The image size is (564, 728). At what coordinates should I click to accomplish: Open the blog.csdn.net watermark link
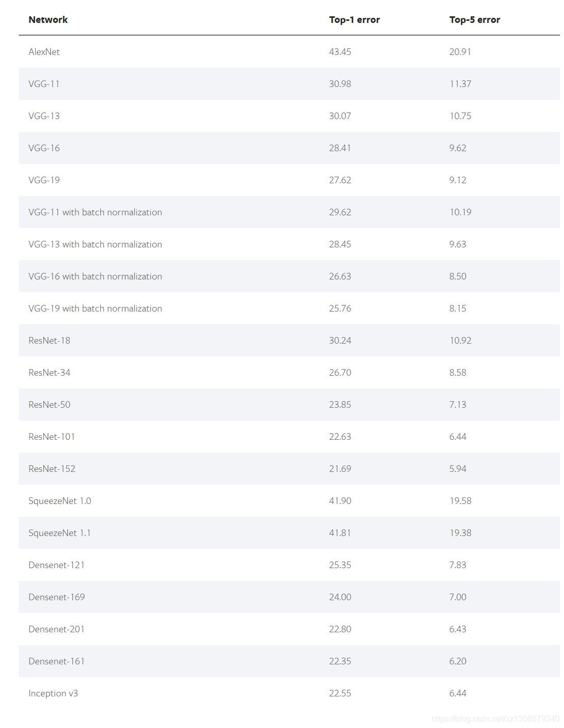(x=495, y=719)
